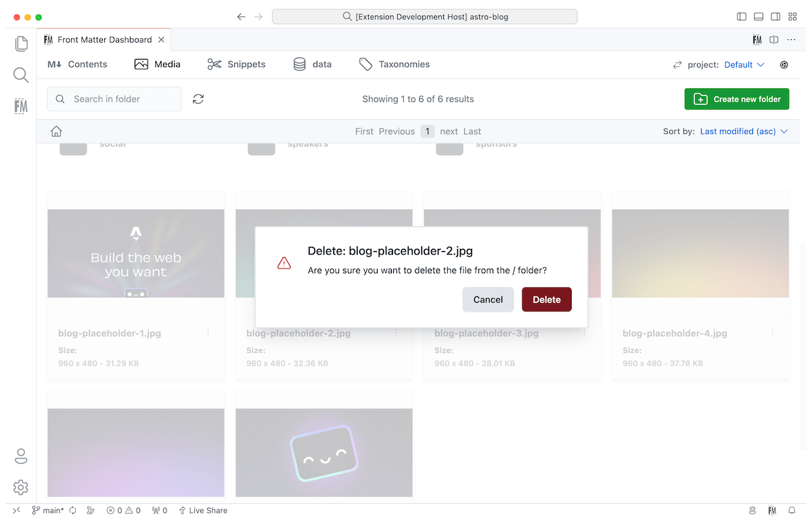812x523 pixels.
Task: Click the Create new folder button
Action: pos(736,99)
